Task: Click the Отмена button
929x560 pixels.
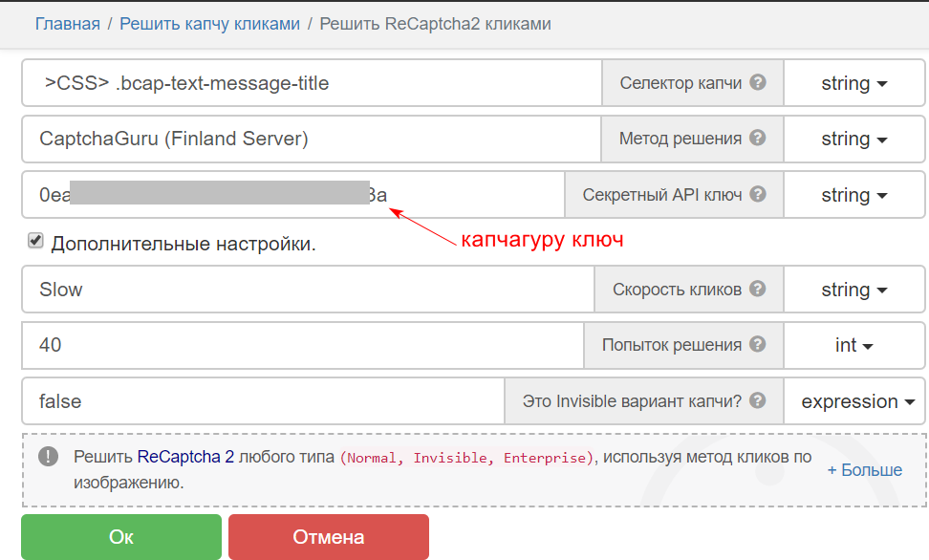Action: 328,536
